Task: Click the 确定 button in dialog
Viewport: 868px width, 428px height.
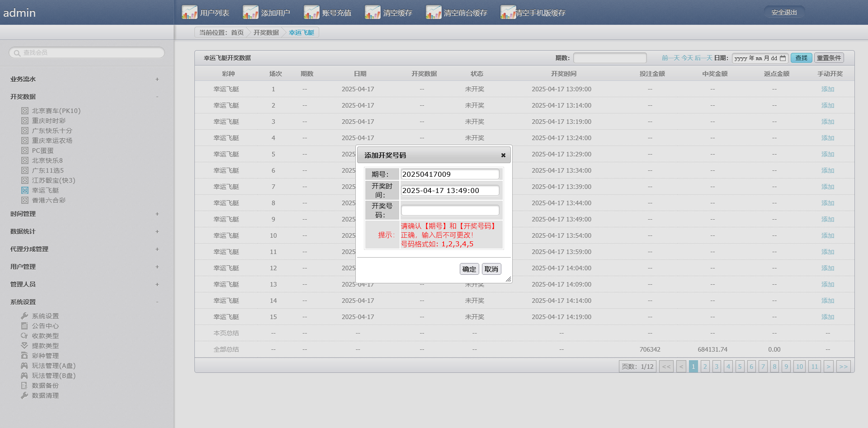Action: [469, 269]
